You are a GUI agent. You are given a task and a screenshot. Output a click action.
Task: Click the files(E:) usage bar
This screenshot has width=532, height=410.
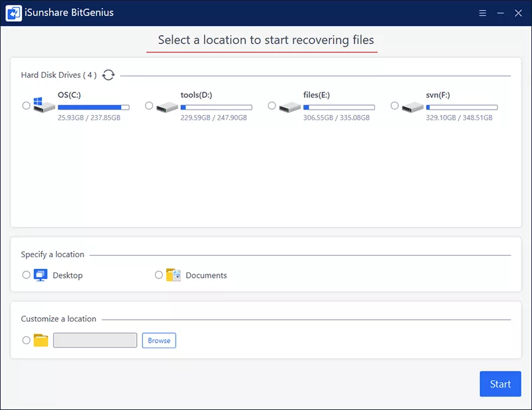tap(339, 107)
